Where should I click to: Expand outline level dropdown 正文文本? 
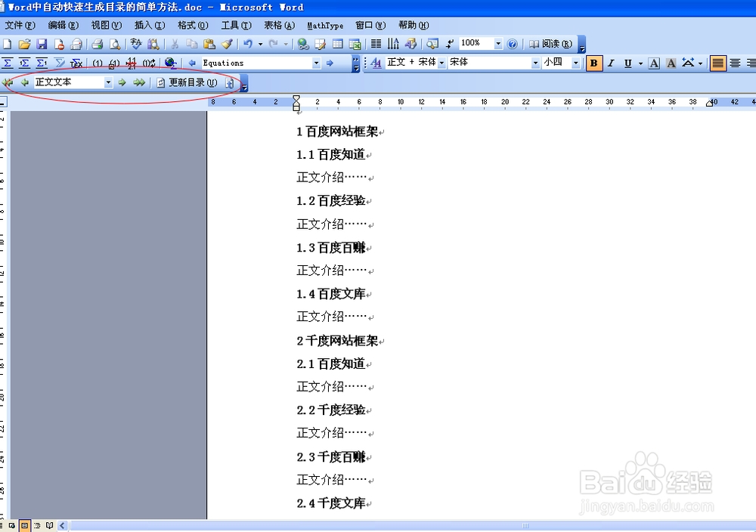108,82
